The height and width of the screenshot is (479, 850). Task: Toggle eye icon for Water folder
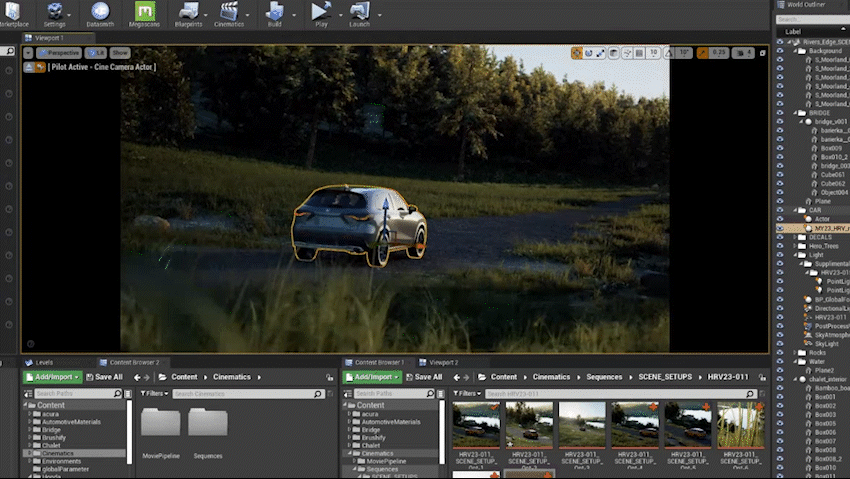(781, 361)
